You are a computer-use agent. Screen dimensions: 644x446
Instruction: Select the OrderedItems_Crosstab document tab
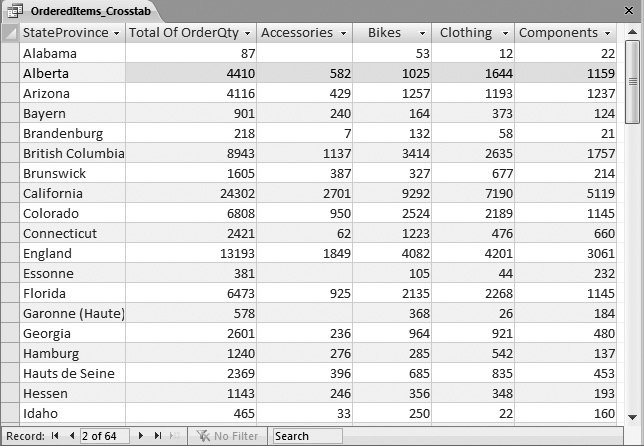point(82,11)
